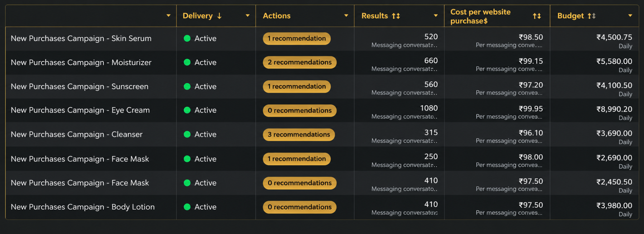Open the 1 recommendation pill for Skin Serum
The height and width of the screenshot is (234, 644).
(297, 38)
